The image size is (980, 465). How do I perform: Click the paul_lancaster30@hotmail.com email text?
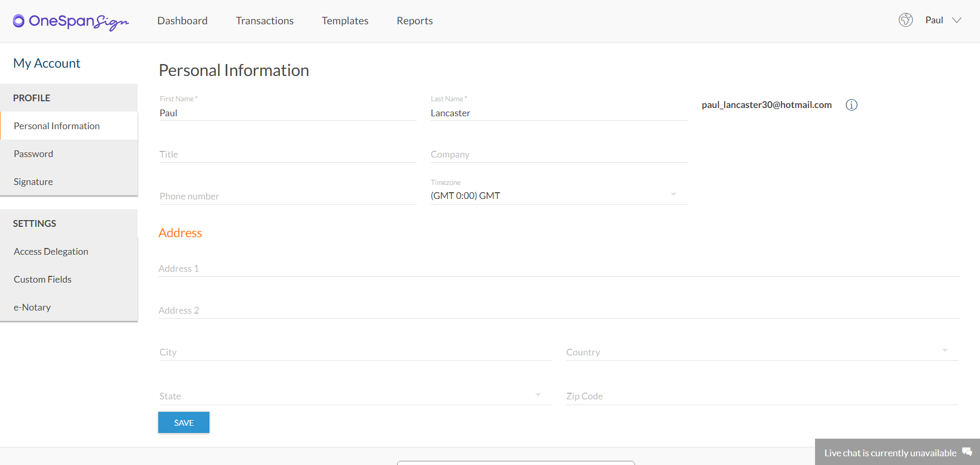(x=766, y=105)
